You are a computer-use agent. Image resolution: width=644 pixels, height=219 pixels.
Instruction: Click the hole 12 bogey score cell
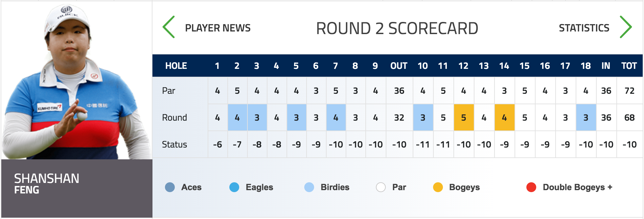[x=464, y=117]
